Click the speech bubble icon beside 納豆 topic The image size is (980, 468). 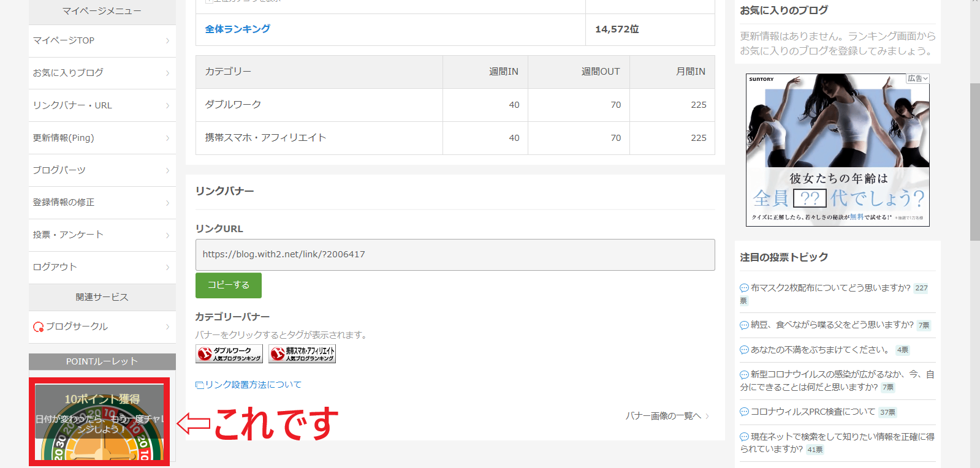click(x=744, y=325)
